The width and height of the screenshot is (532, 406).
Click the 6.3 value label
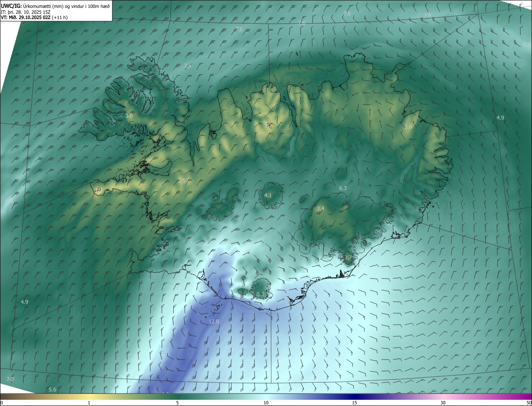(343, 188)
